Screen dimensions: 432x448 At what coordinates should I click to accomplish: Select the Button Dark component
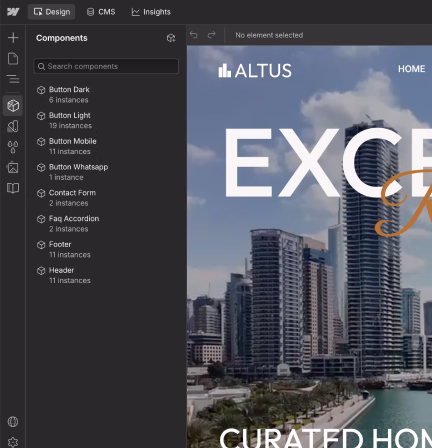[106, 95]
